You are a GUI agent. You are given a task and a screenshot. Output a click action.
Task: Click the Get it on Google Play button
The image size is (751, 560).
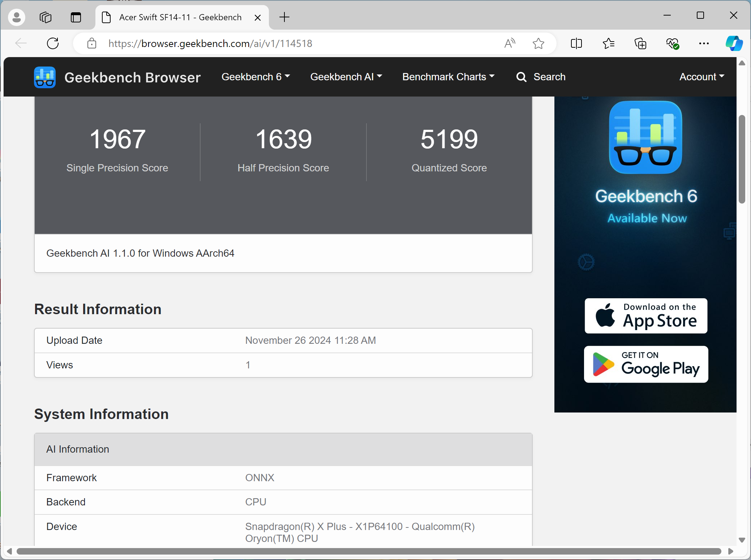coord(646,364)
